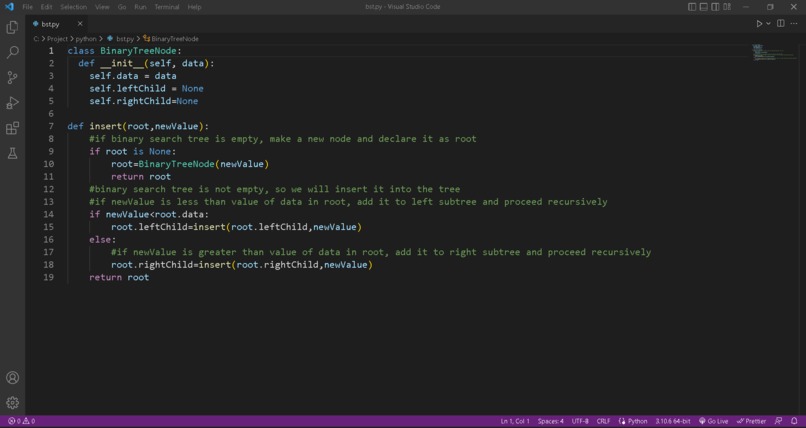Open the Go menu
Screen dimensions: 806x428
click(122, 7)
